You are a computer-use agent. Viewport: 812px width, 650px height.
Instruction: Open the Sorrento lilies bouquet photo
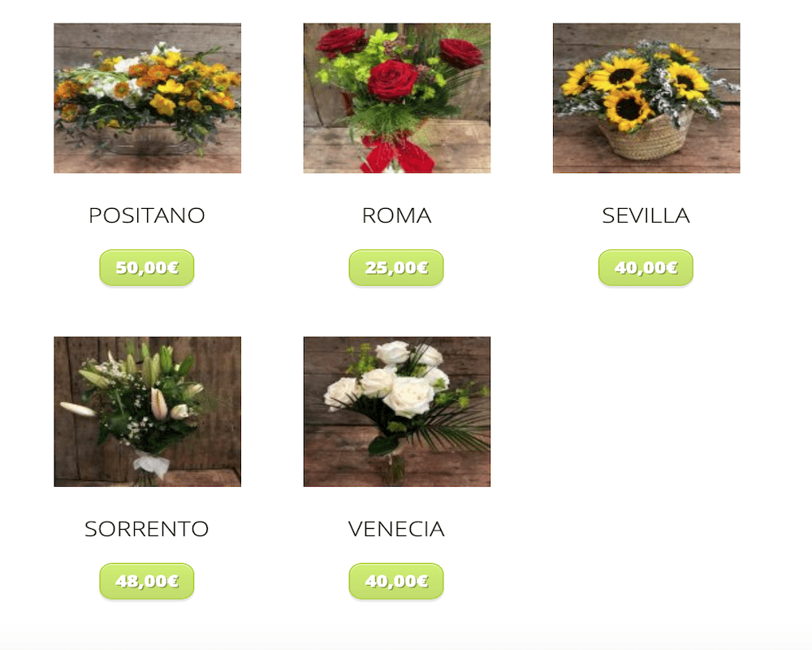(147, 412)
